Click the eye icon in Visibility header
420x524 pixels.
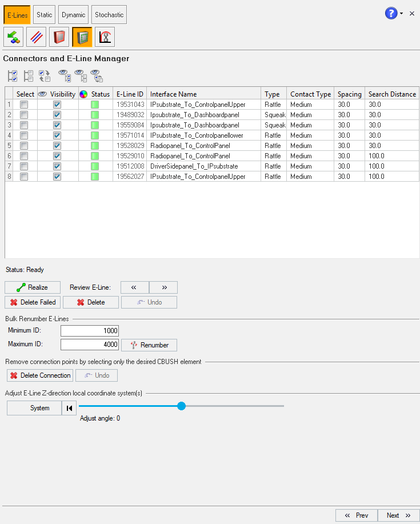click(42, 94)
